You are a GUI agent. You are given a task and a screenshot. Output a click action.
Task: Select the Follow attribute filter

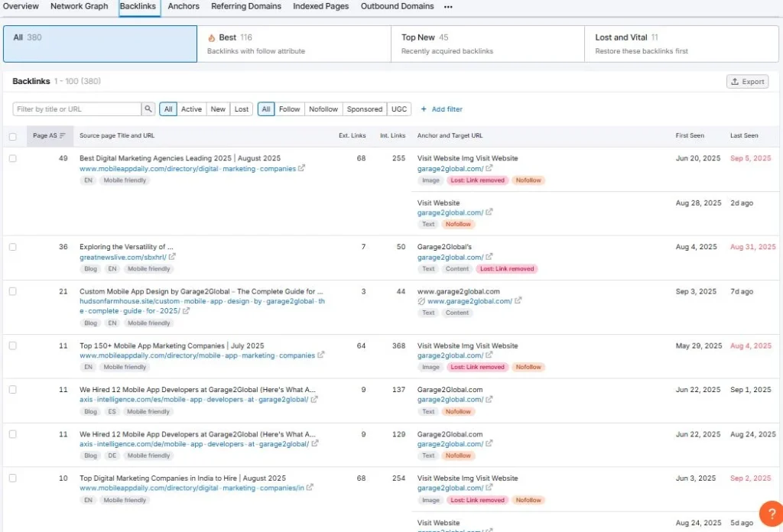289,109
